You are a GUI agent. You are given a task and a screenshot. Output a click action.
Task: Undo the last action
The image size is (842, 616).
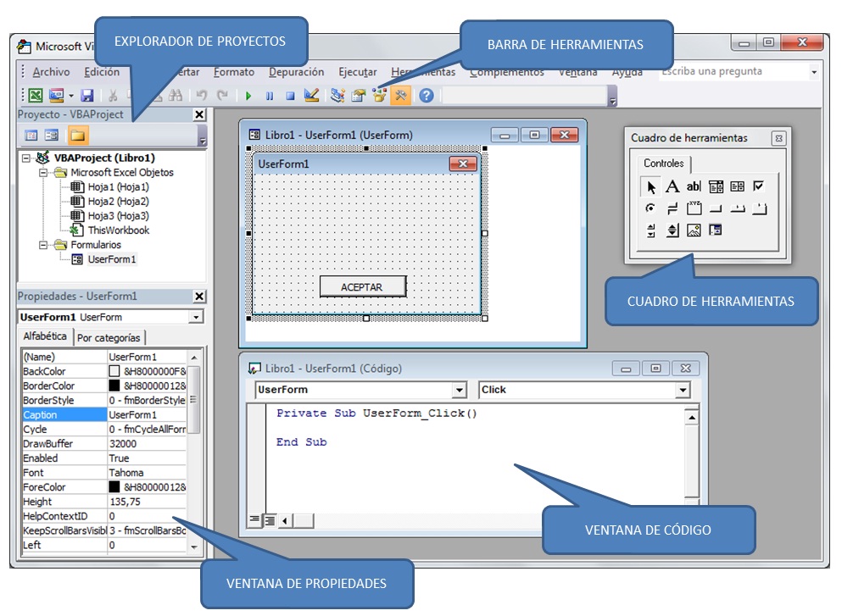pyautogui.click(x=201, y=96)
